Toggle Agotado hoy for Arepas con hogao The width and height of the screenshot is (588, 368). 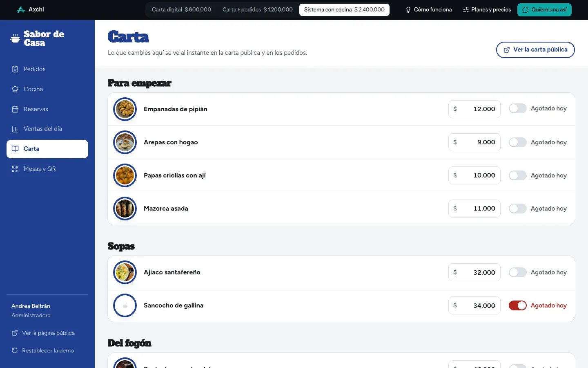tap(518, 142)
